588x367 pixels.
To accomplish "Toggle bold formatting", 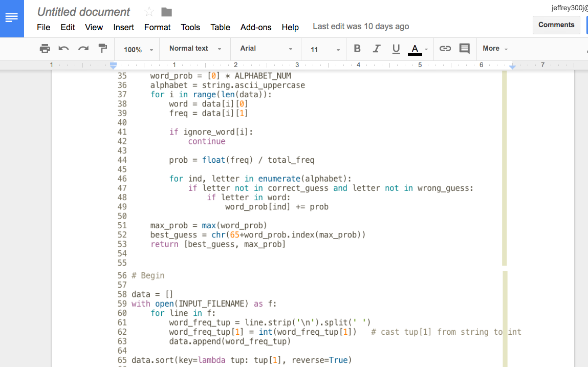I will [357, 49].
